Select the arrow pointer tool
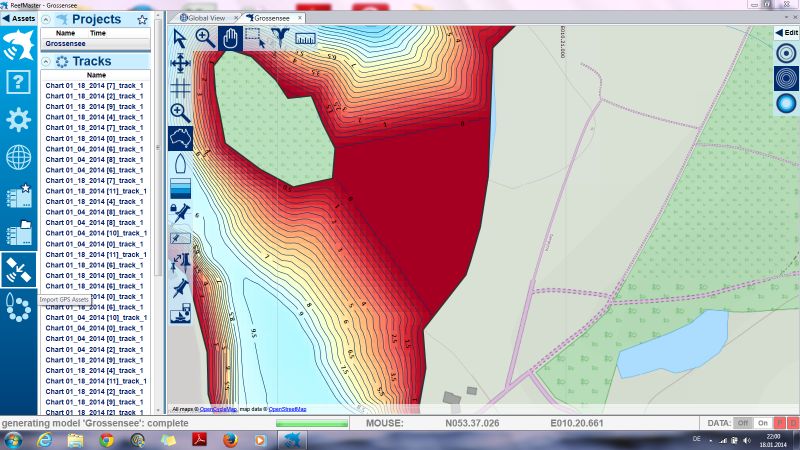Image resolution: width=800 pixels, height=450 pixels. [180, 38]
